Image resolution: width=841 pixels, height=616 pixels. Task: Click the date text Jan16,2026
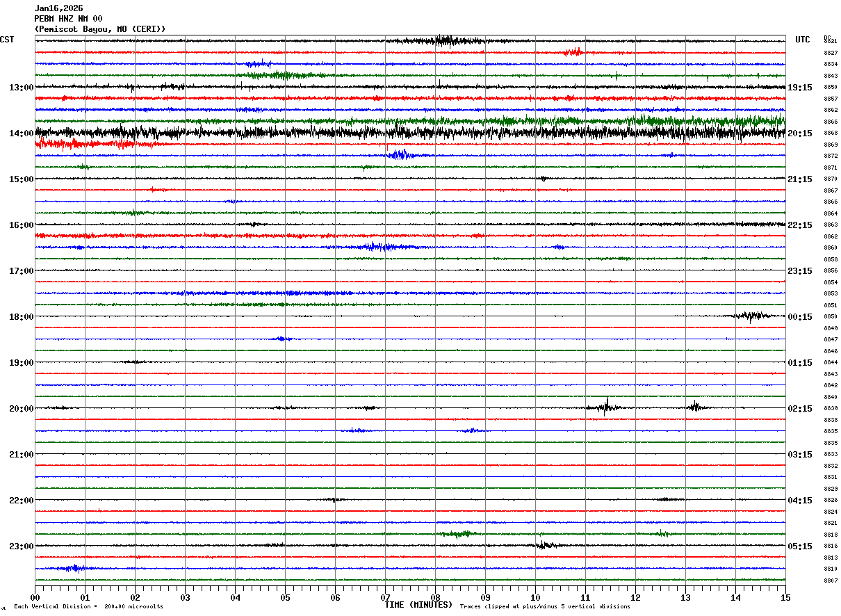[58, 8]
